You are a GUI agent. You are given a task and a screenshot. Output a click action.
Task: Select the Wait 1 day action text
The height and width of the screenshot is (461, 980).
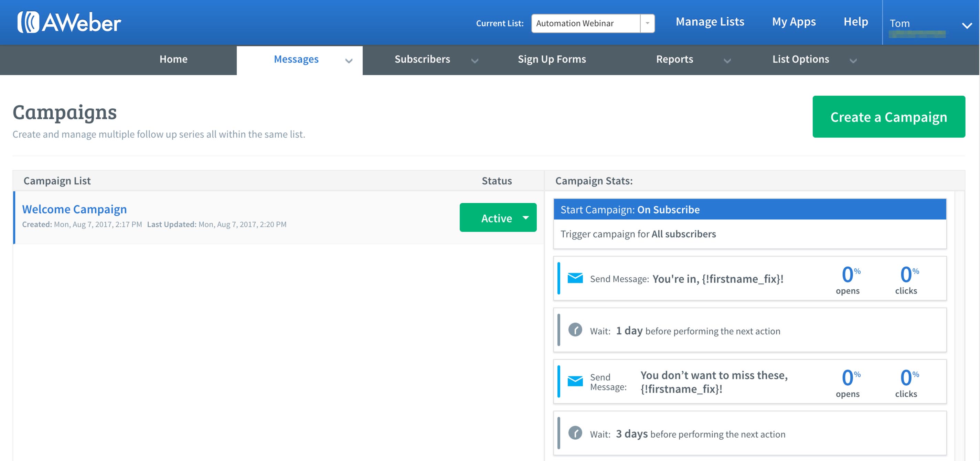point(685,331)
